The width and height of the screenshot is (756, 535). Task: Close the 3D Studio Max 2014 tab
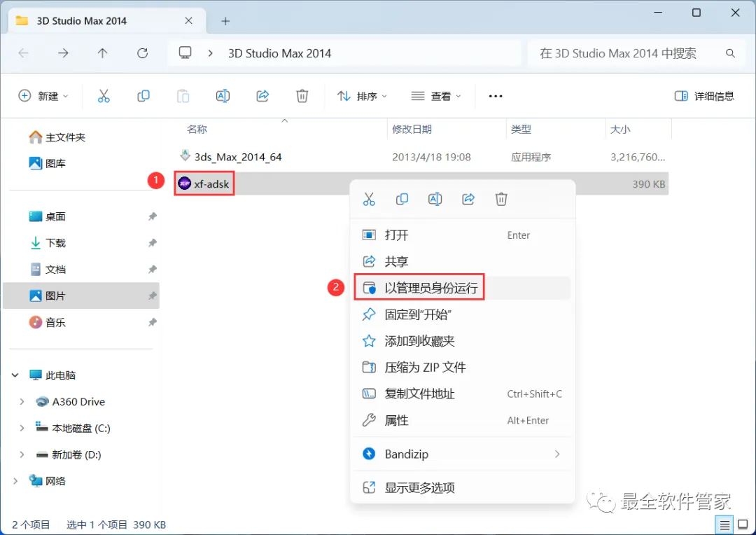(x=188, y=21)
